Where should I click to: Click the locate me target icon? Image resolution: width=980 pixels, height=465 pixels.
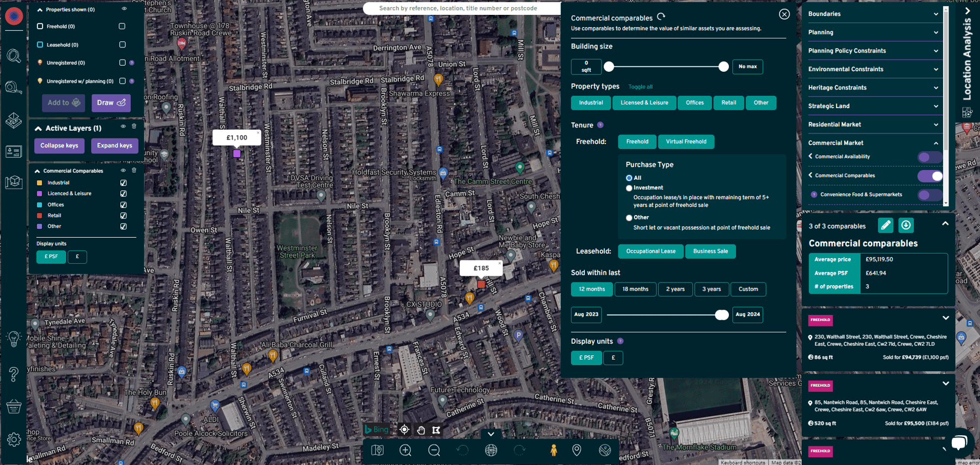click(404, 430)
